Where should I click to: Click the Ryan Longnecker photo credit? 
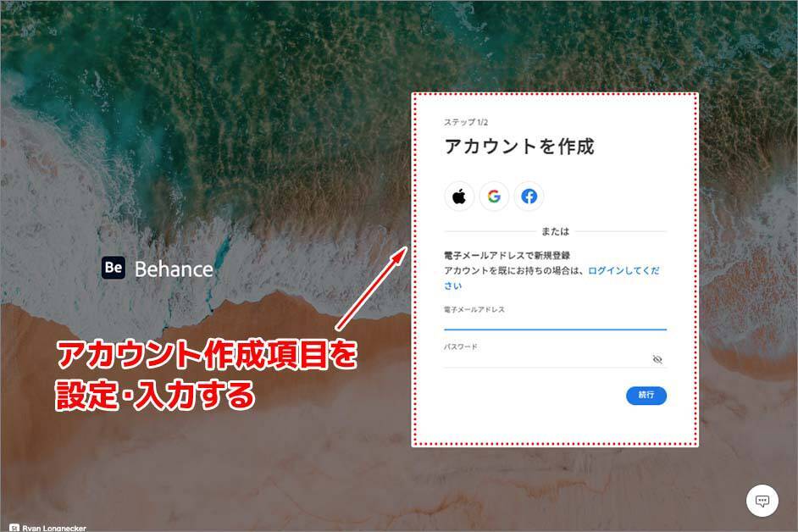(x=54, y=529)
